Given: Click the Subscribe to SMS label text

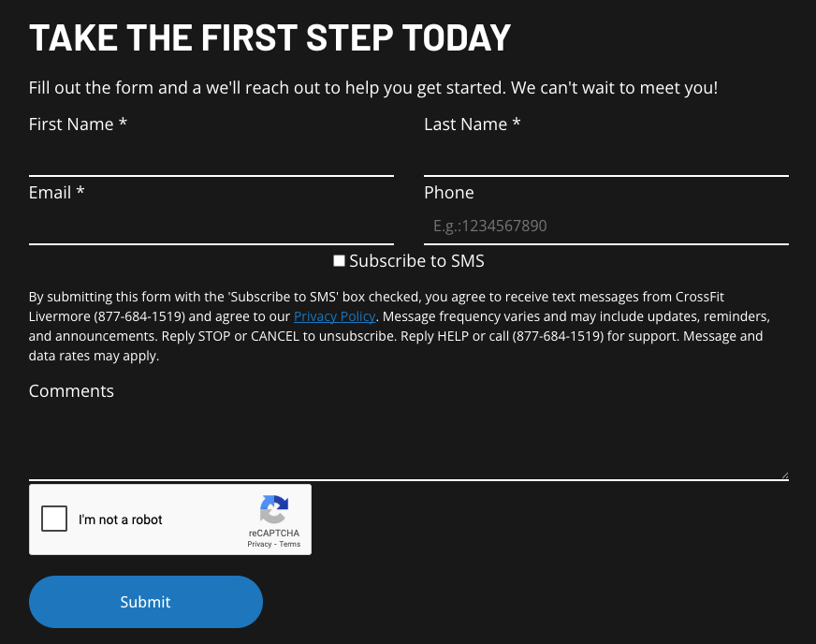Looking at the screenshot, I should pos(416,261).
